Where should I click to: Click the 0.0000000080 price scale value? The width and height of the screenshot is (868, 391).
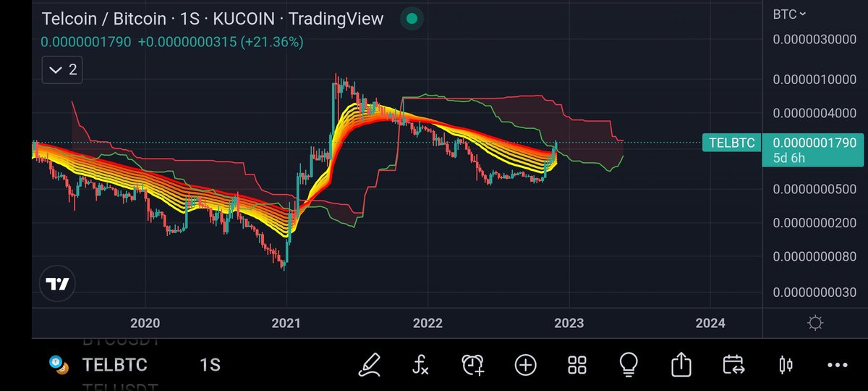click(x=814, y=257)
